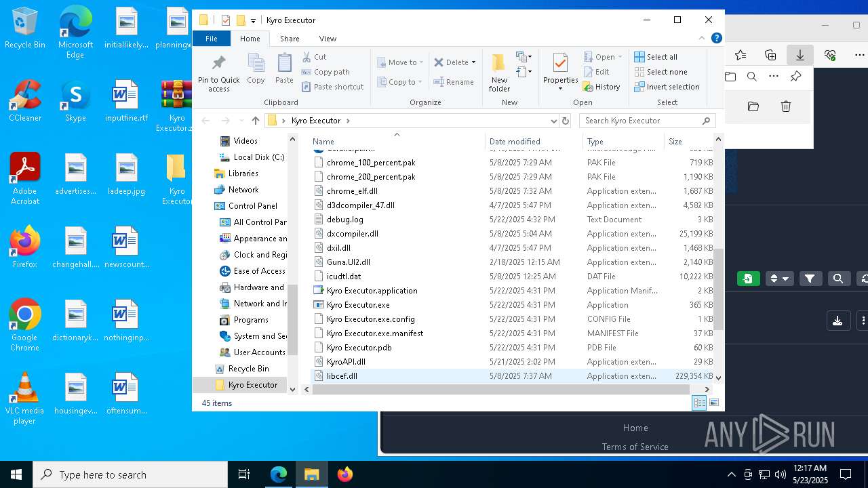Click the Windows taskbar search box
This screenshot has height=488, width=868.
click(x=130, y=474)
